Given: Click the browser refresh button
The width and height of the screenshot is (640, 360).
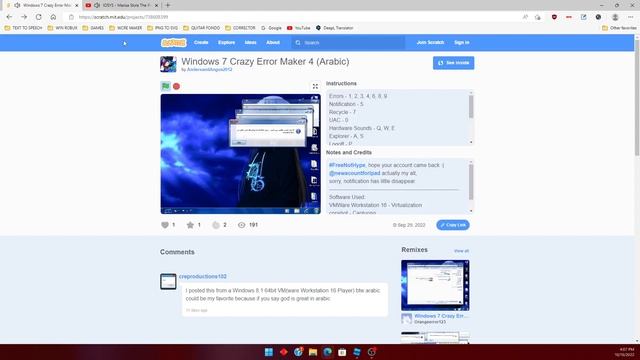Looking at the screenshot, I should pos(38,17).
